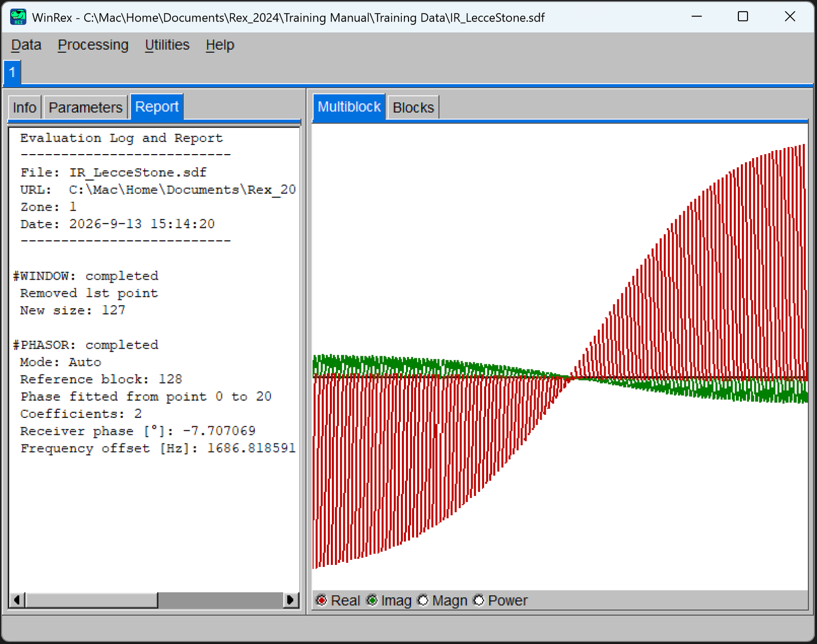Open the Processing menu
The width and height of the screenshot is (817, 644).
[x=93, y=45]
